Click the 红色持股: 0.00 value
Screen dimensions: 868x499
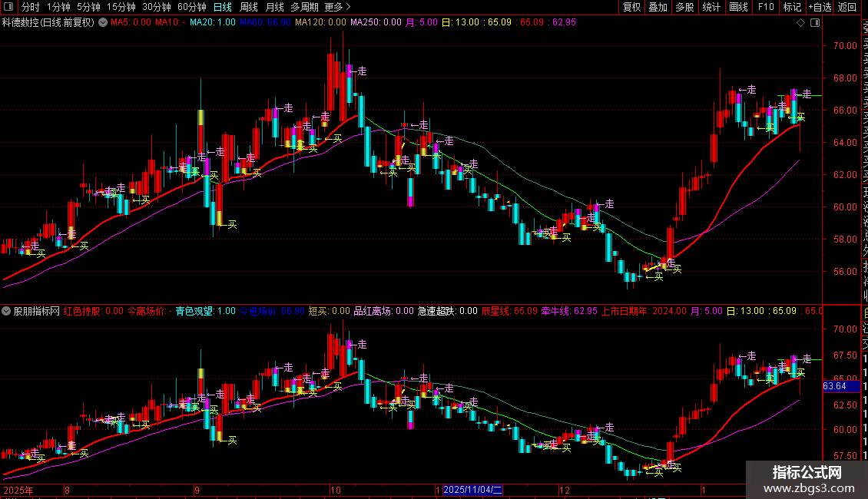tap(94, 311)
